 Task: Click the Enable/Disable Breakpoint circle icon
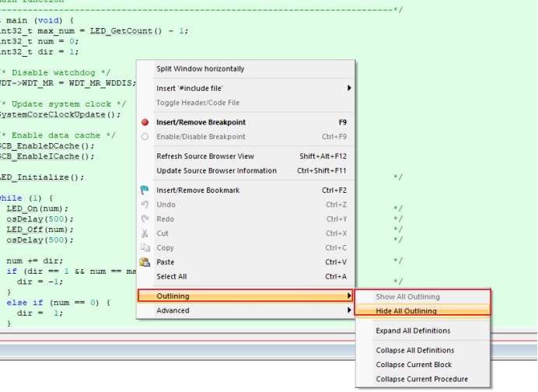[145, 137]
